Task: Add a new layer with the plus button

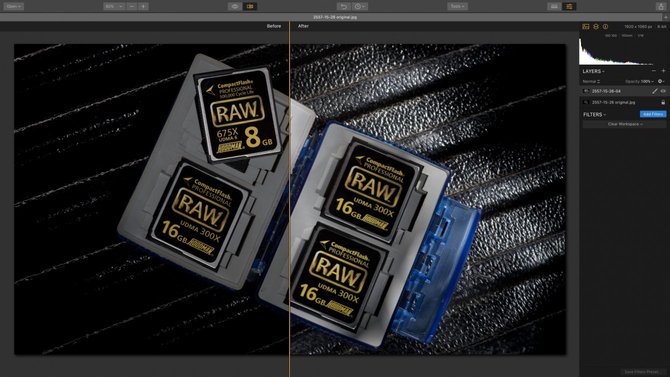Action: (664, 71)
